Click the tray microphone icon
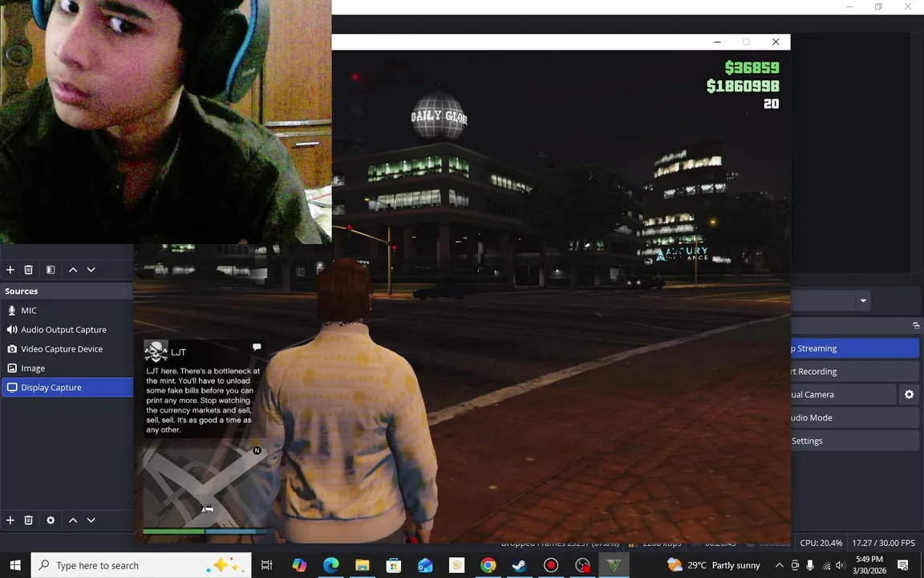The image size is (924, 578). tap(810, 566)
